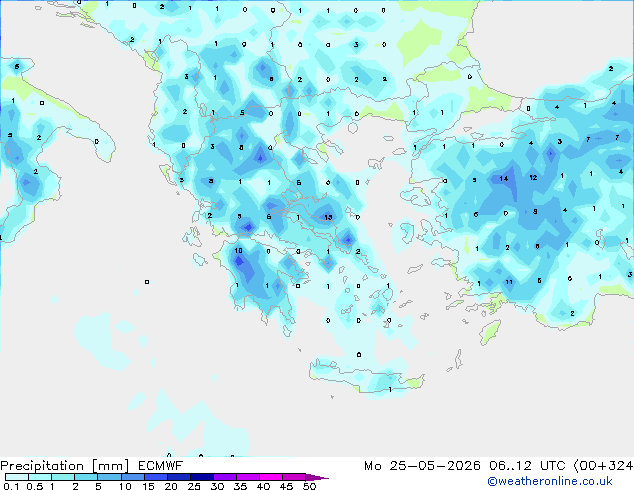Click the legend label '0.5'
This screenshot has width=634, height=490.
34,486
